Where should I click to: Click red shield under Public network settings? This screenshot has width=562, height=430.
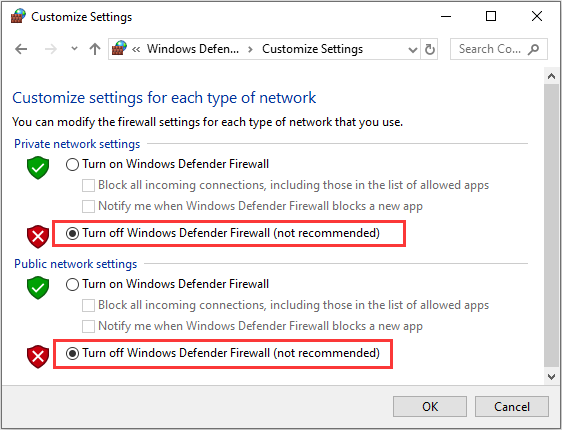coord(38,357)
